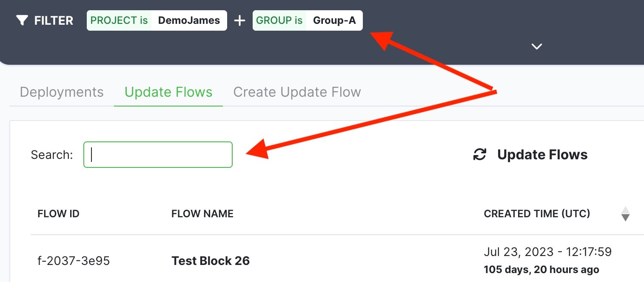The width and height of the screenshot is (644, 282).
Task: Expand the filter bar with the chevron
Action: pos(537,46)
